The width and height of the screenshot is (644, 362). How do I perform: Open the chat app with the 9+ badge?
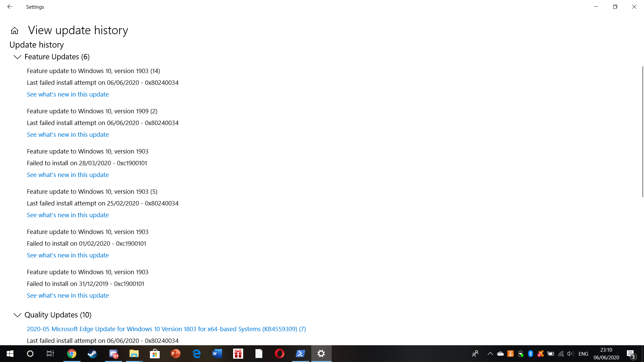[113, 354]
